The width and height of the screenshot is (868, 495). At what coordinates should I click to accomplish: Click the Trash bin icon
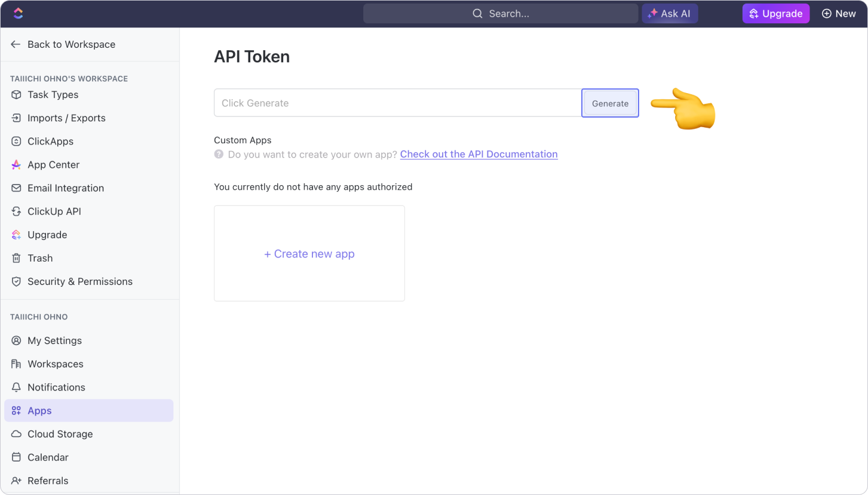pos(16,259)
